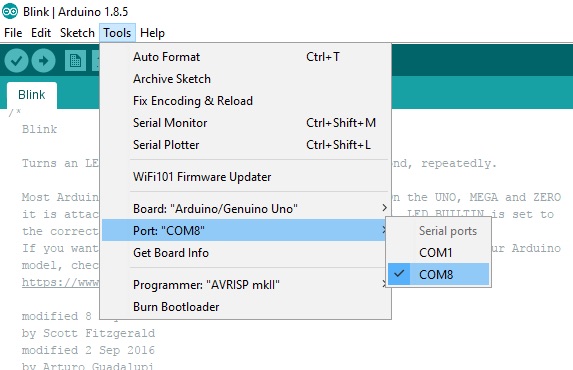The image size is (573, 370).
Task: Select the checked COM8 serial port
Action: pyautogui.click(x=438, y=274)
